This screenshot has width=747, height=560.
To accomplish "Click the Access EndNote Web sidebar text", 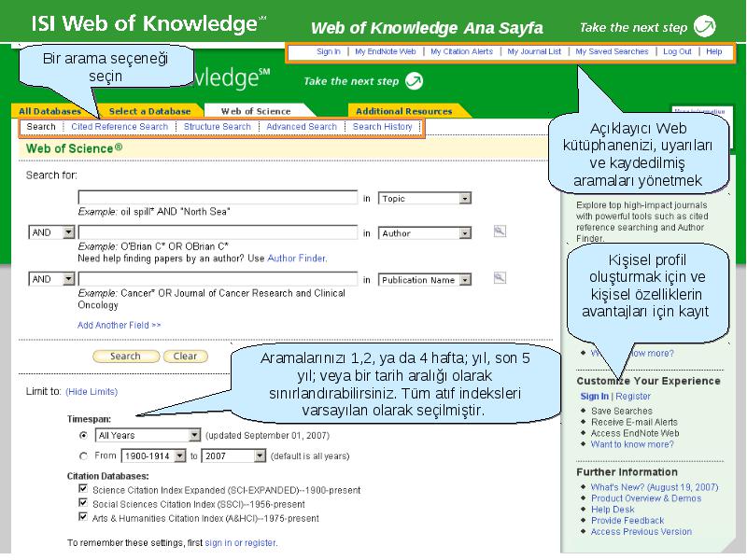I will [x=635, y=433].
